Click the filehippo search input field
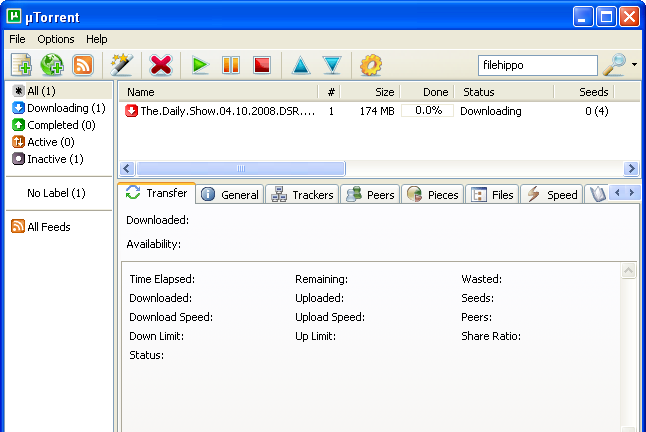The width and height of the screenshot is (646, 432). point(538,65)
